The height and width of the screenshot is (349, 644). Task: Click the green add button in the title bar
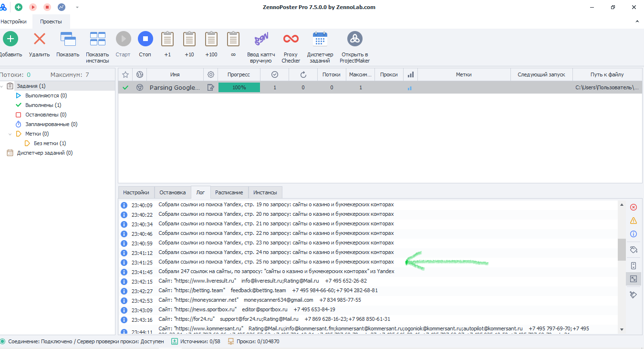[x=19, y=7]
